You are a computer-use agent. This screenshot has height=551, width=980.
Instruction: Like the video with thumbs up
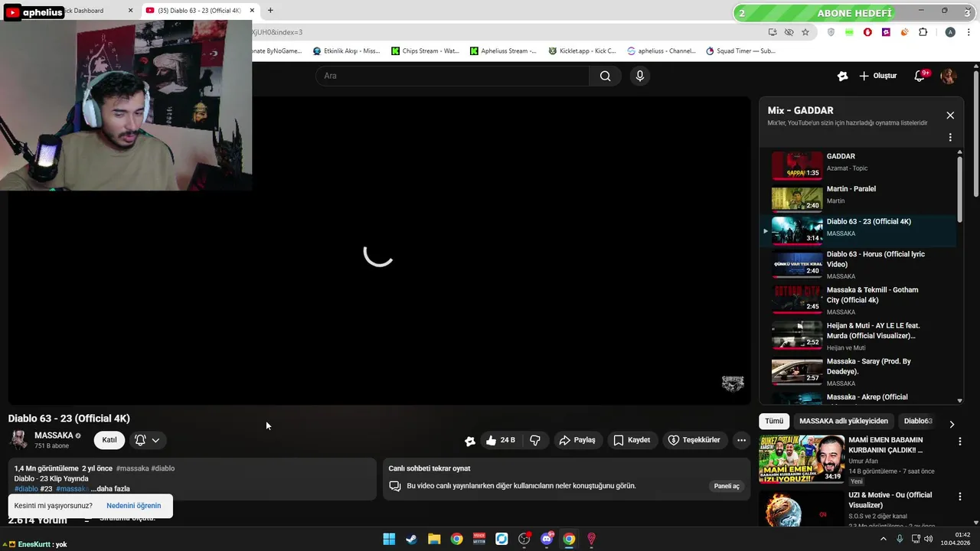coord(500,440)
